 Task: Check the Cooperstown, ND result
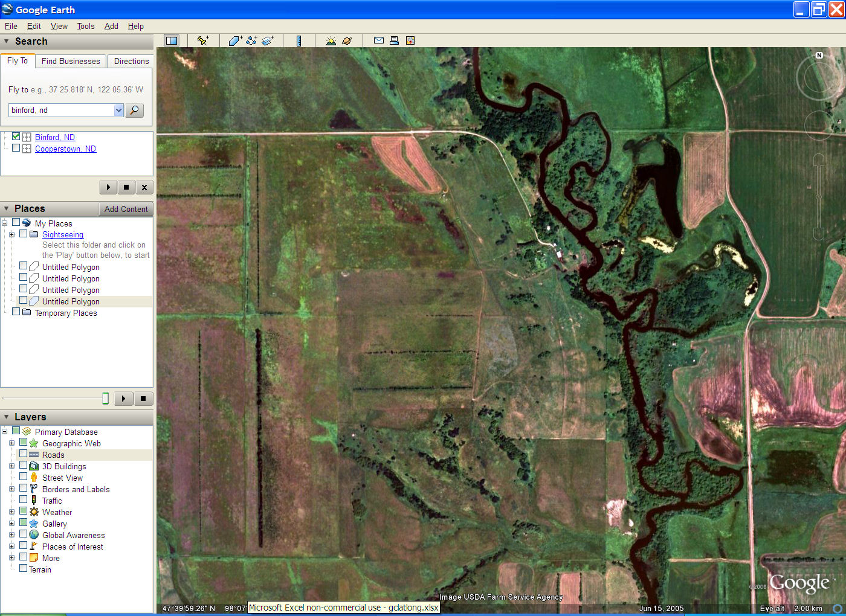16,148
